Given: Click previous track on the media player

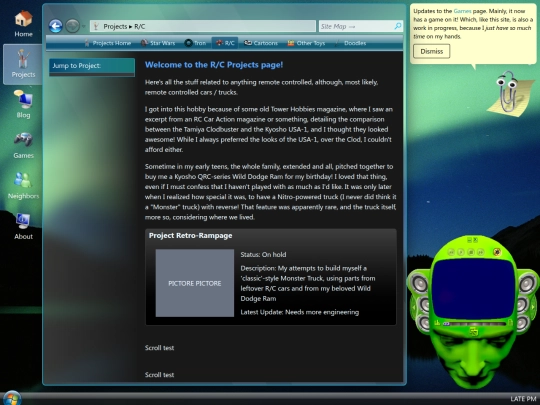Looking at the screenshot, I should [x=451, y=252].
